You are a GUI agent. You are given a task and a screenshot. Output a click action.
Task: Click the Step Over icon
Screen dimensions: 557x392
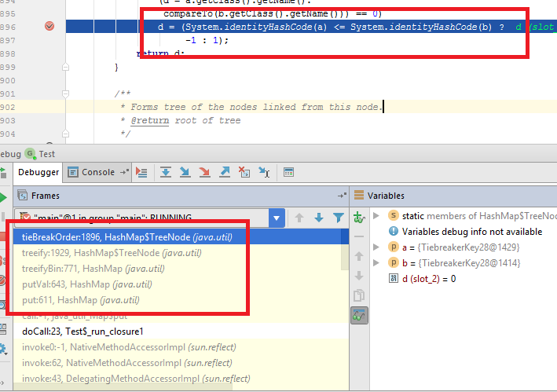coord(166,172)
